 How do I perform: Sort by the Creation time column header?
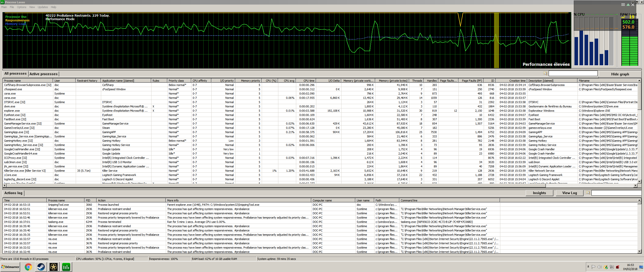[512, 81]
